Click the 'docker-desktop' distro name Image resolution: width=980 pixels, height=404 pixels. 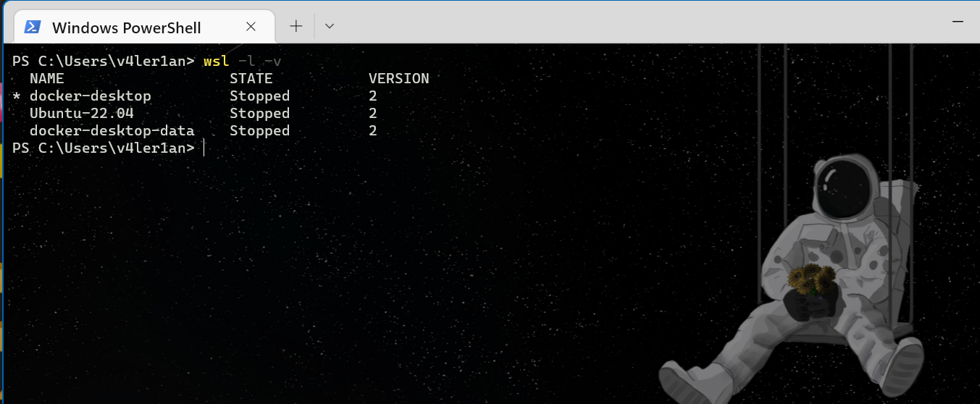point(91,96)
